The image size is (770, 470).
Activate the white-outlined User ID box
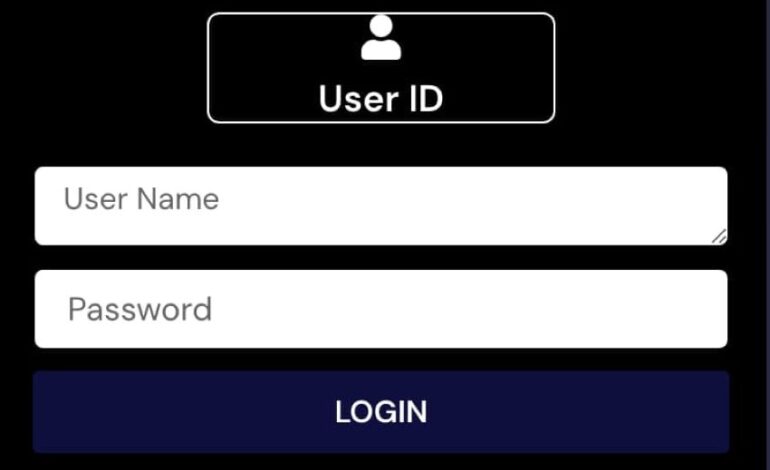coord(381,68)
